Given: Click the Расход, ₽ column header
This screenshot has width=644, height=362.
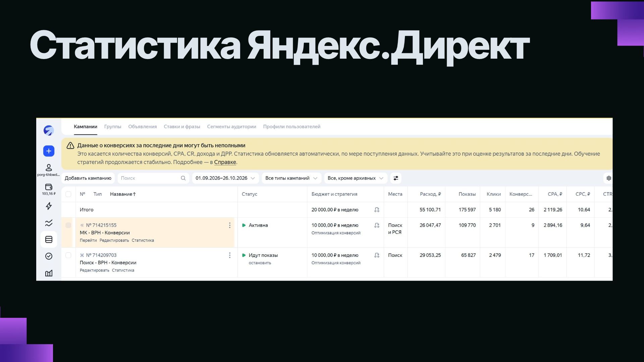Looking at the screenshot, I should (430, 194).
